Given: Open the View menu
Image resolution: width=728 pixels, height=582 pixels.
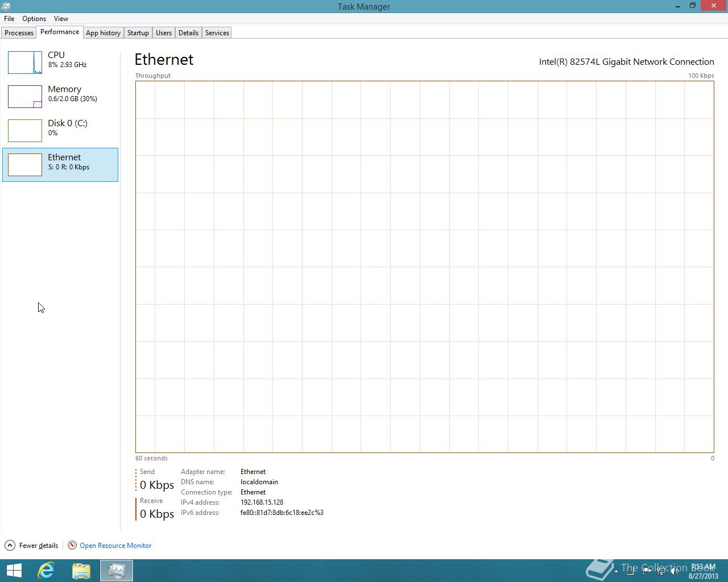Looking at the screenshot, I should [x=61, y=19].
